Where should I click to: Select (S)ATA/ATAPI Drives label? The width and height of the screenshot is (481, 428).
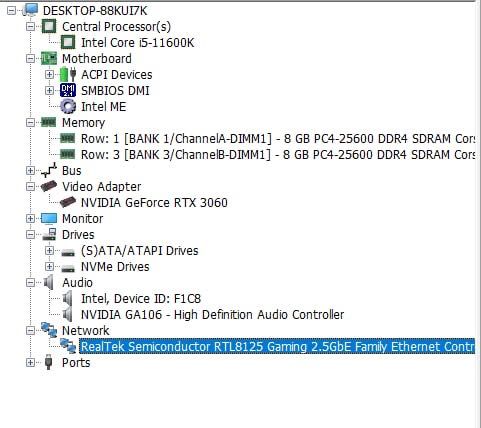pyautogui.click(x=140, y=251)
